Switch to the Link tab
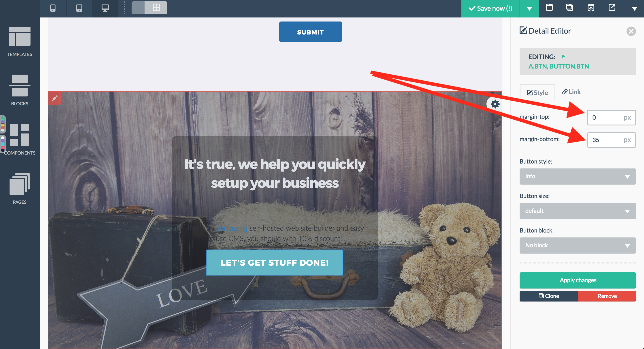 [571, 92]
